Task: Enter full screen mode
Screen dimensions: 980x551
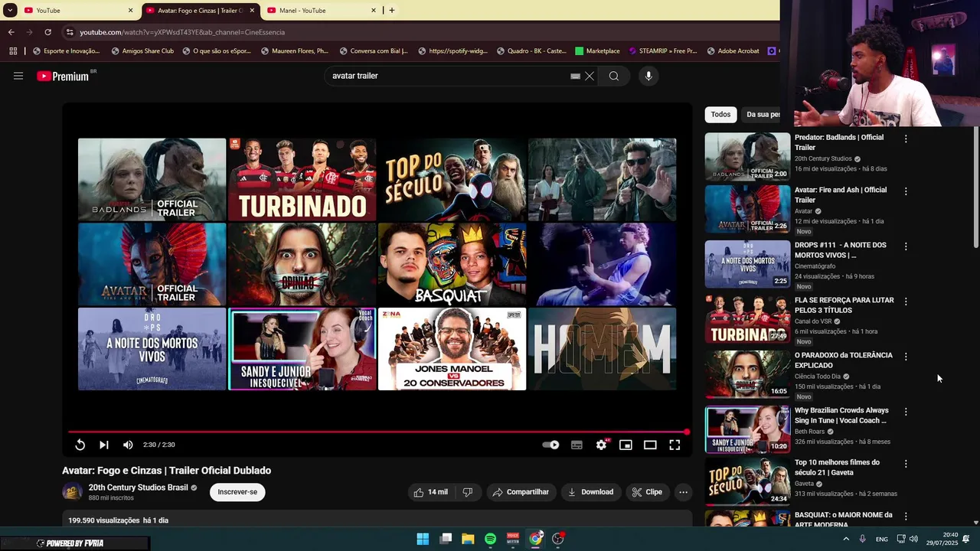Action: (675, 445)
